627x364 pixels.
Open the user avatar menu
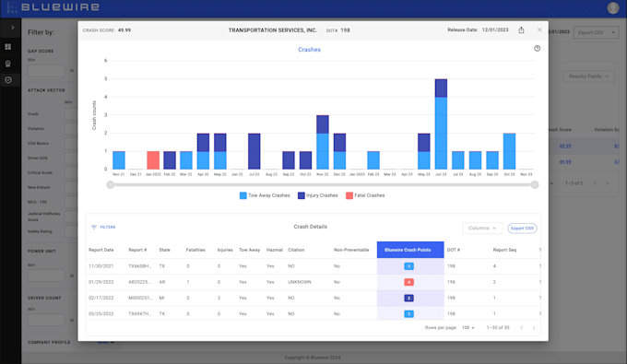coord(612,7)
